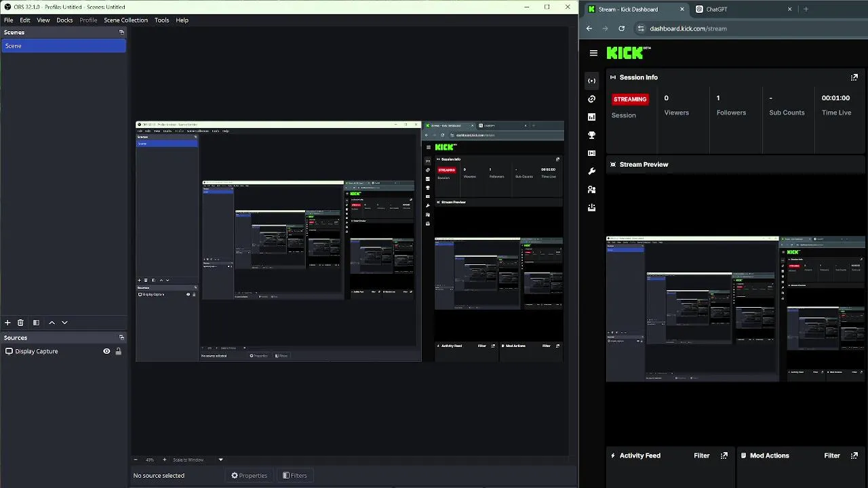Pop out the Session Info panel
Screen dimensions: 868x488
click(x=854, y=77)
